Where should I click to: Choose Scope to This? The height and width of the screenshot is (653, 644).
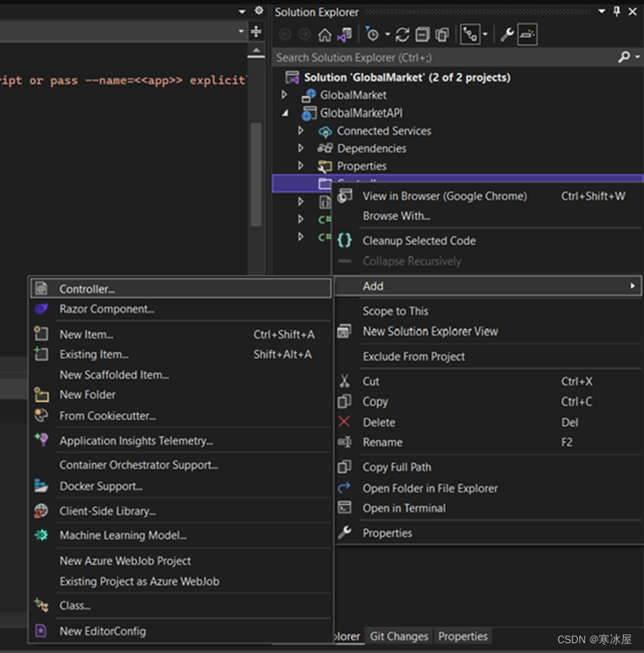click(488, 311)
